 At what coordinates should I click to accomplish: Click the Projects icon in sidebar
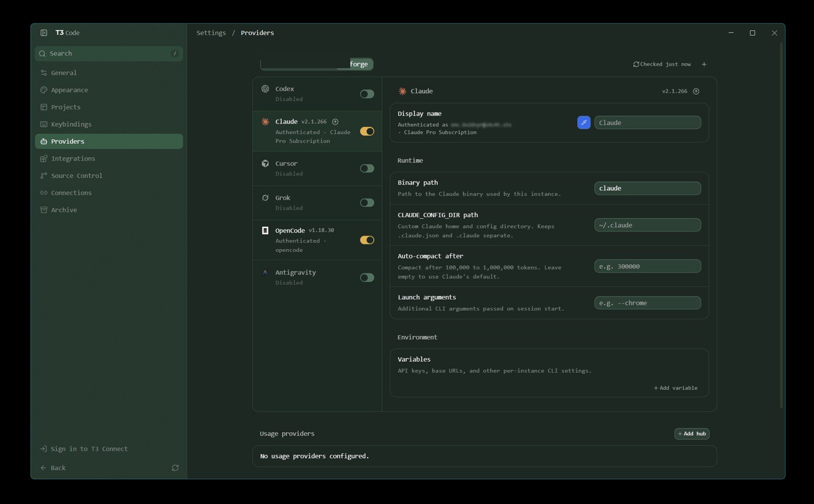click(44, 107)
